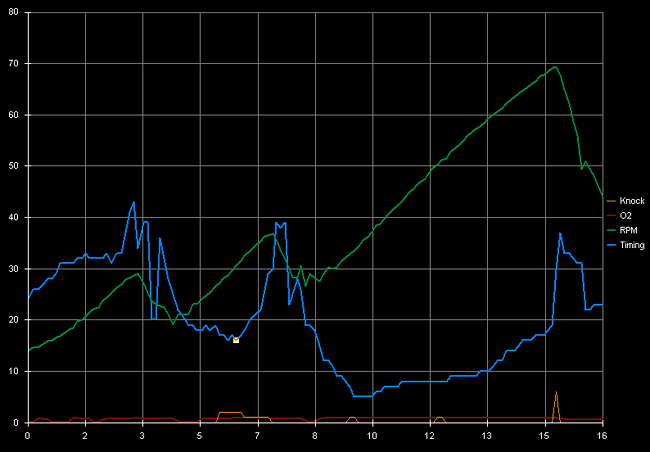Click the Knock legend label
This screenshot has height=452, width=650.
pos(632,201)
